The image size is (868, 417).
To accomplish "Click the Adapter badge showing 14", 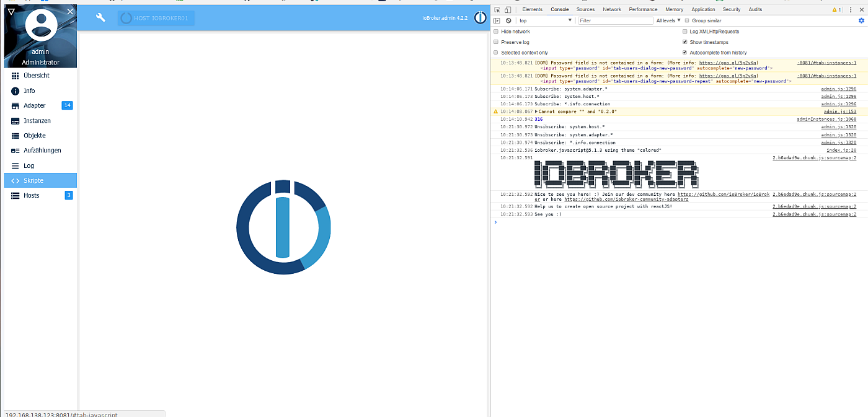I will (67, 105).
